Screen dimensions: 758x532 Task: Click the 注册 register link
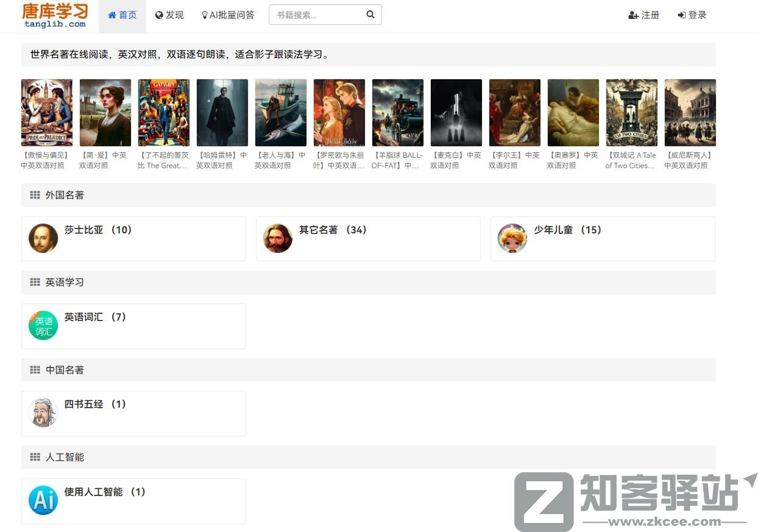coord(644,15)
